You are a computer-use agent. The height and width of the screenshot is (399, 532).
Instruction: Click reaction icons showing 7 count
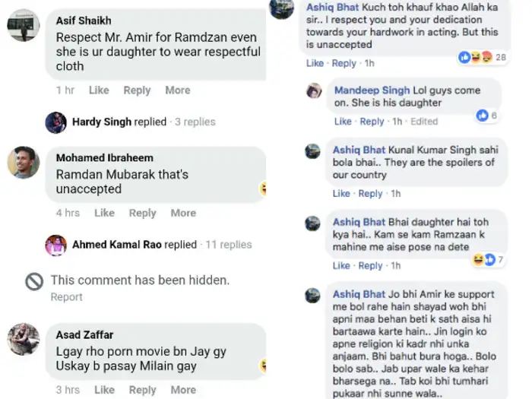pos(484,260)
